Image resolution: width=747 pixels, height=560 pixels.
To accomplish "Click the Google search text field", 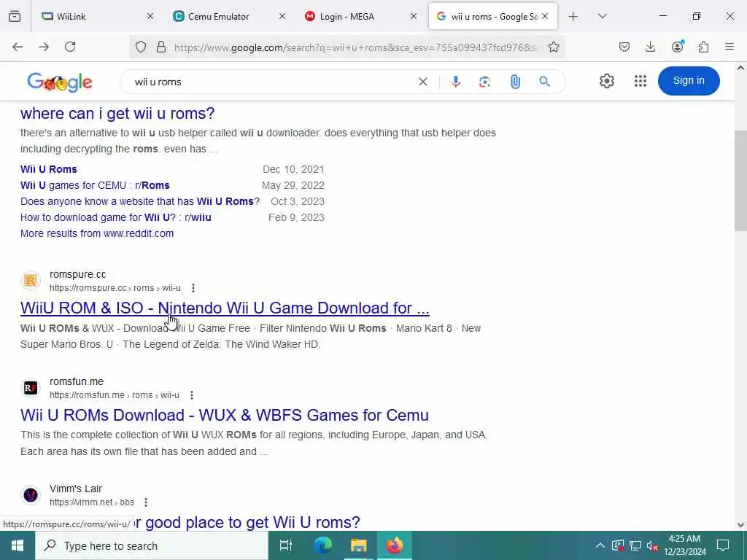I will coord(271,82).
